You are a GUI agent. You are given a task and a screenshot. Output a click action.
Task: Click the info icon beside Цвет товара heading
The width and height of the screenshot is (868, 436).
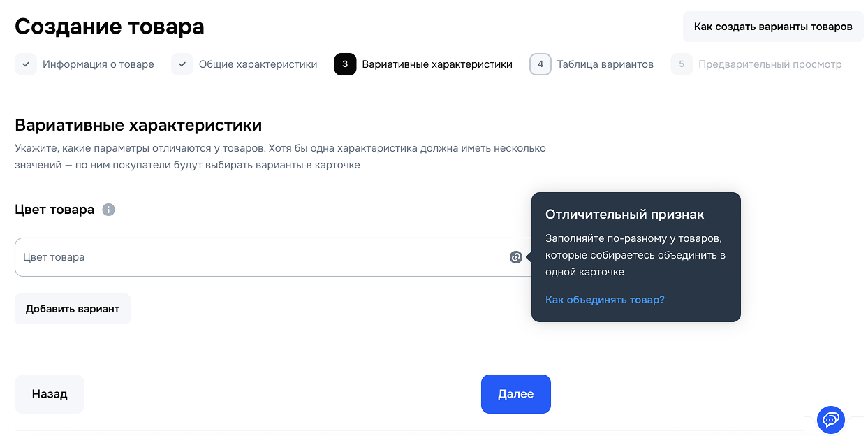[108, 210]
